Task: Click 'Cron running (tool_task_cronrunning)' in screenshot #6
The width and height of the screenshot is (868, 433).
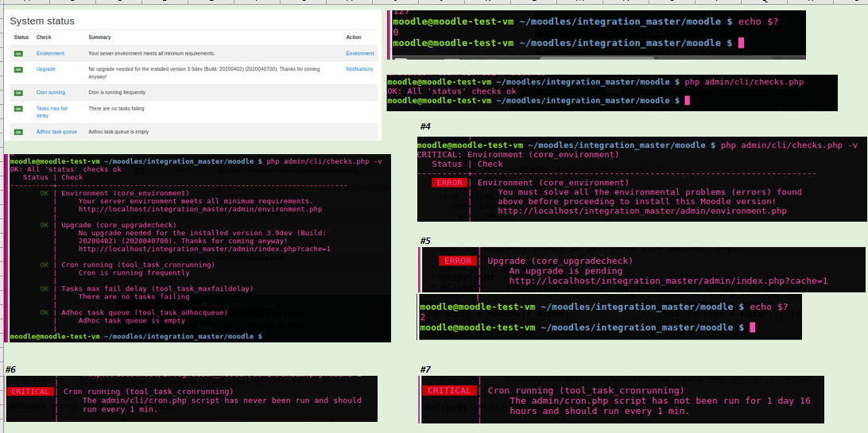Action: [149, 392]
